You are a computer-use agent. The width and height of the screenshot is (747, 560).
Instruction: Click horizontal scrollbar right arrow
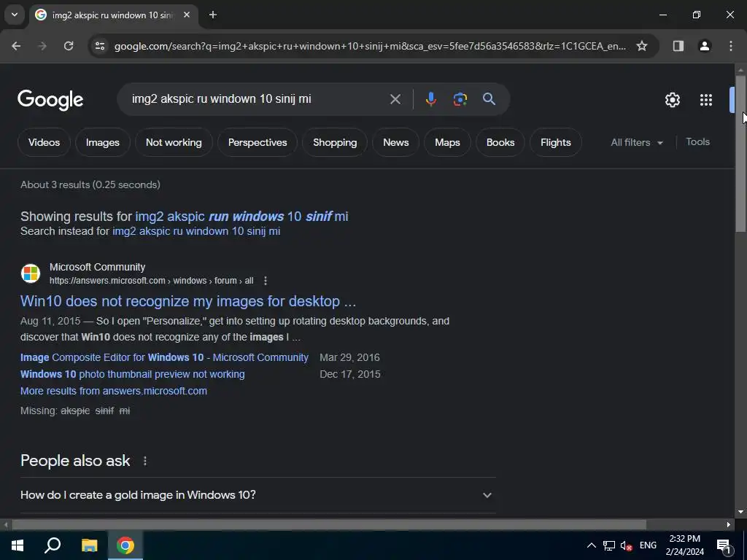pyautogui.click(x=729, y=525)
